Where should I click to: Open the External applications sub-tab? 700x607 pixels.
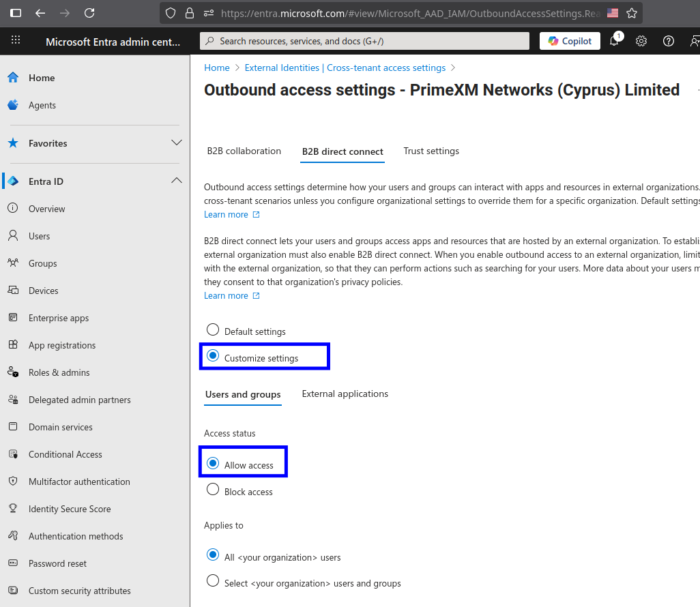345,394
